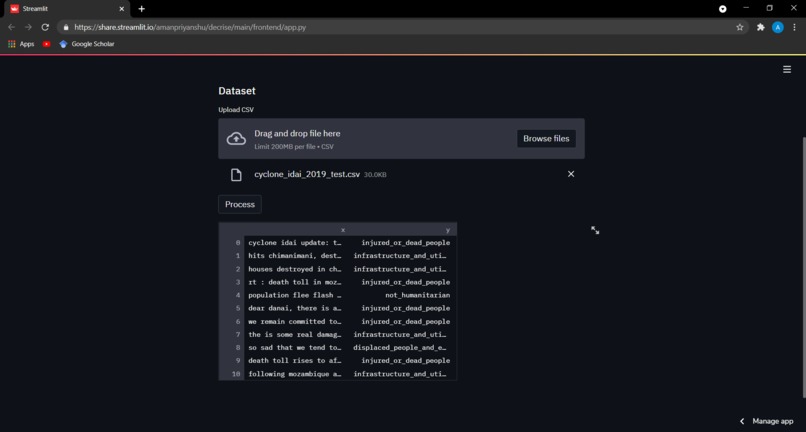Select the 'death toll rises to af' cell

tap(295, 361)
